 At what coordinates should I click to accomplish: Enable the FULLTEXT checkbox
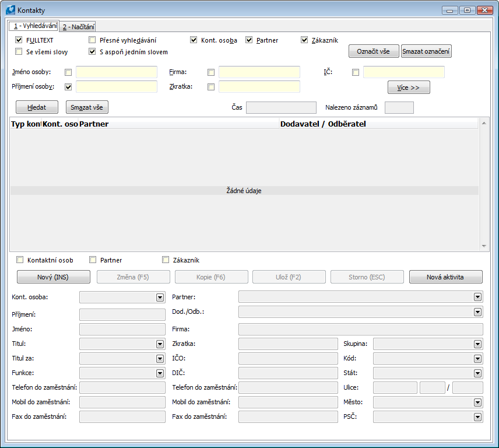point(19,40)
